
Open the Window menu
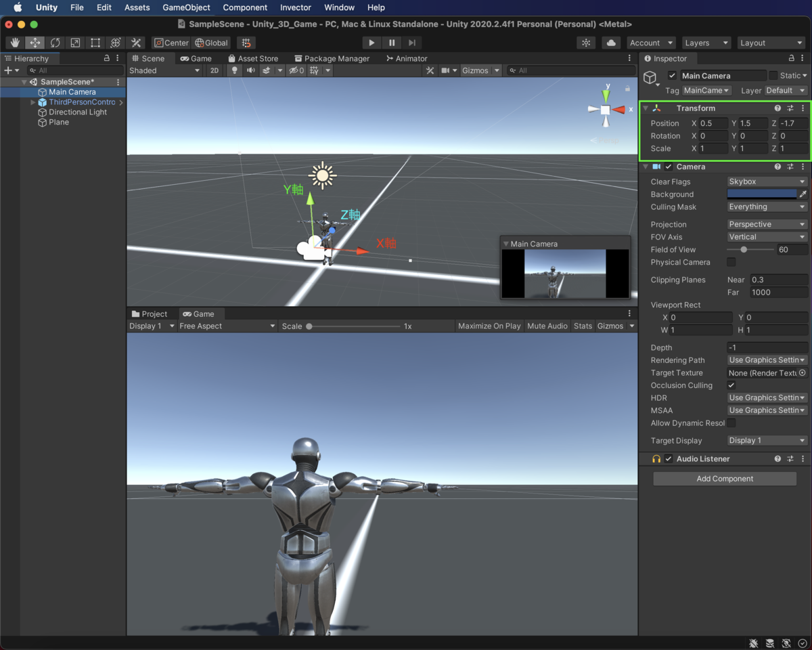click(339, 7)
